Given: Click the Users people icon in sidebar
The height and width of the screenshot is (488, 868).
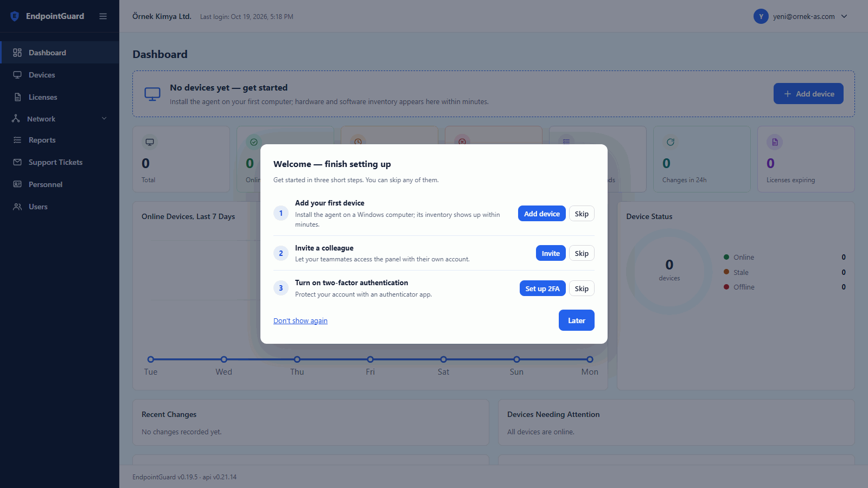Looking at the screenshot, I should pyautogui.click(x=17, y=207).
